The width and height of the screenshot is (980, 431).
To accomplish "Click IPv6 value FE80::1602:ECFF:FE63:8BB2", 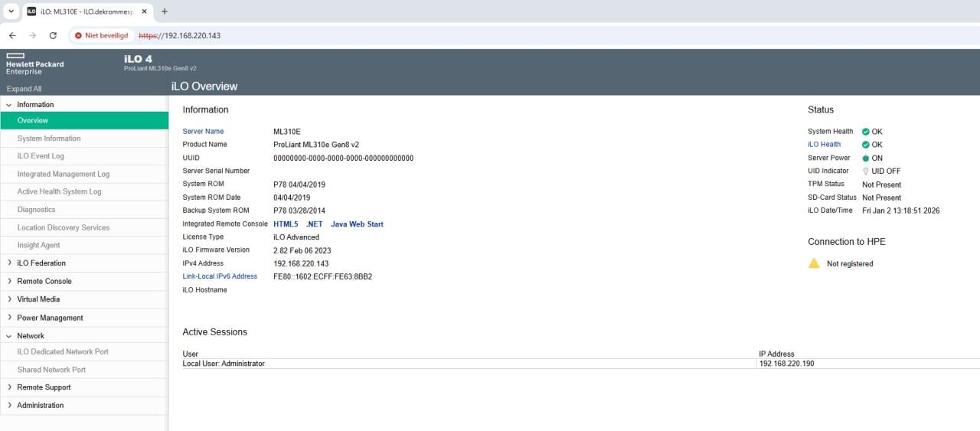I will (322, 276).
